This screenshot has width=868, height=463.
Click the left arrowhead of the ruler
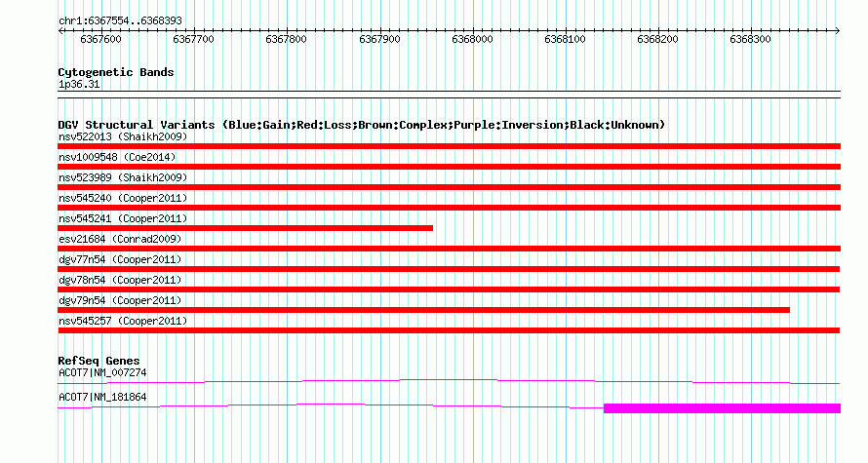coord(60,31)
